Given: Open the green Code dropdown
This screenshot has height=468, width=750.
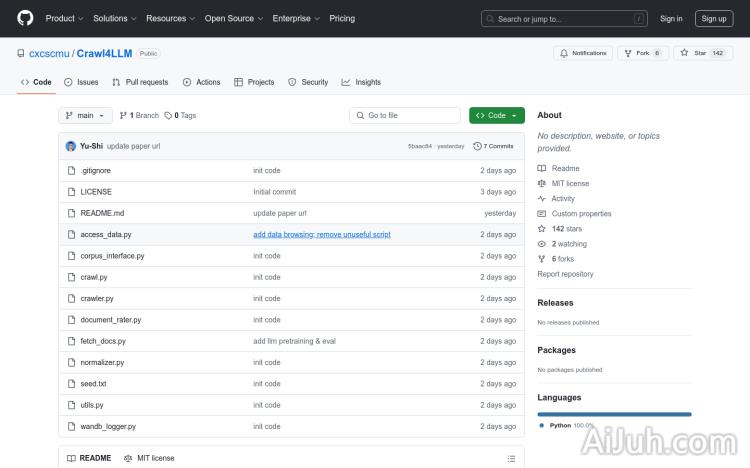Looking at the screenshot, I should (496, 116).
